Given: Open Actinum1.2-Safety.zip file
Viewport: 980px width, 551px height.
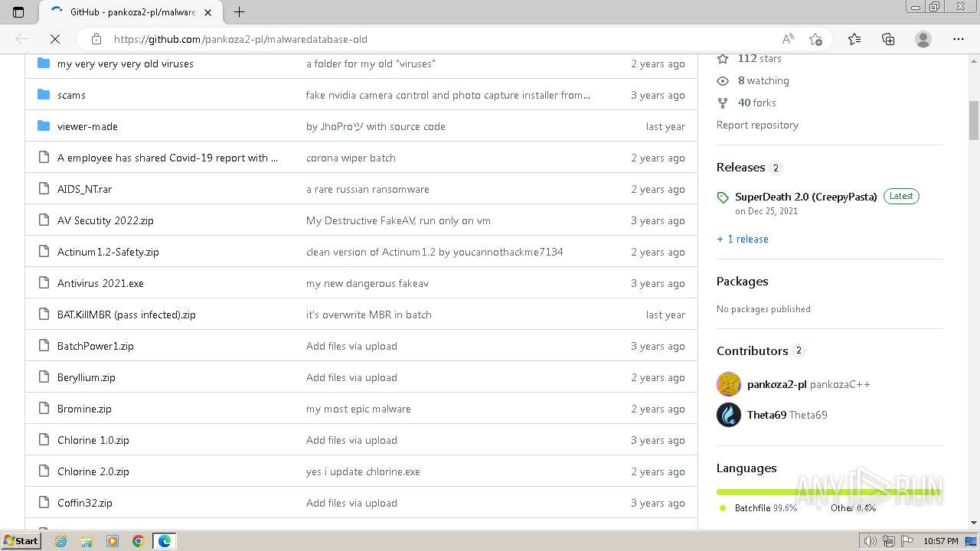Looking at the screenshot, I should coord(108,252).
